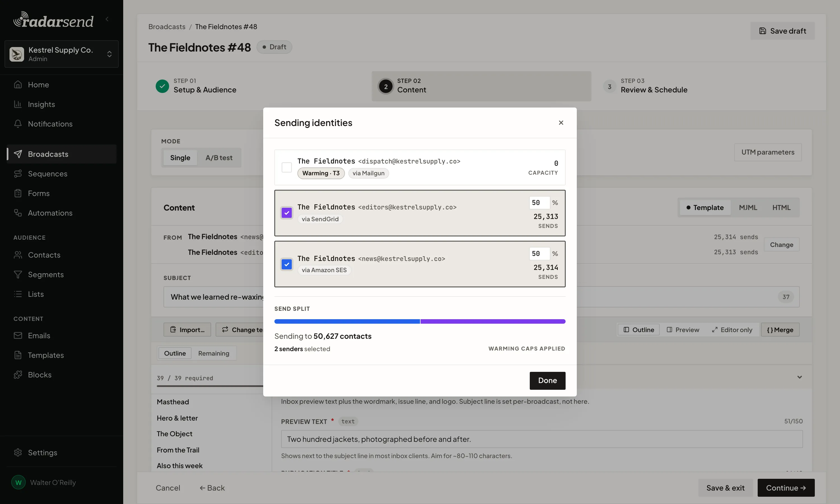Open the Home icon in sidebar

pos(18,85)
